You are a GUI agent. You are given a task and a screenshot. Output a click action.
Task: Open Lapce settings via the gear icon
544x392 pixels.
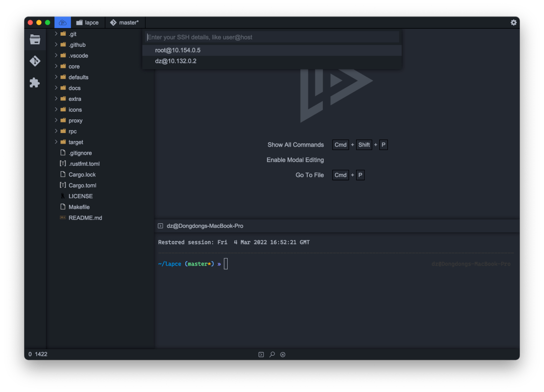513,22
